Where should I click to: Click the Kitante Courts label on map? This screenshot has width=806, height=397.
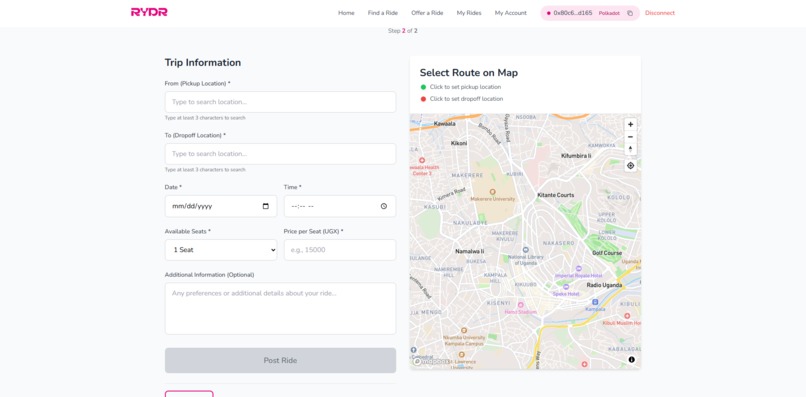pos(556,195)
